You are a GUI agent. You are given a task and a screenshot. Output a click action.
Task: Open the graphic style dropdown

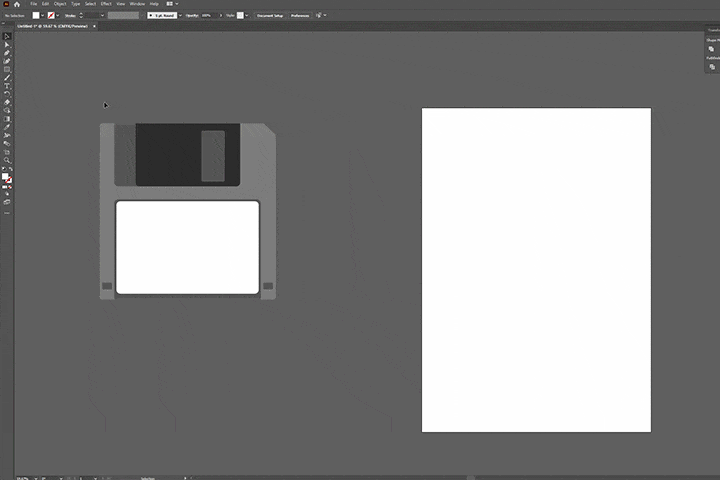[x=247, y=16]
